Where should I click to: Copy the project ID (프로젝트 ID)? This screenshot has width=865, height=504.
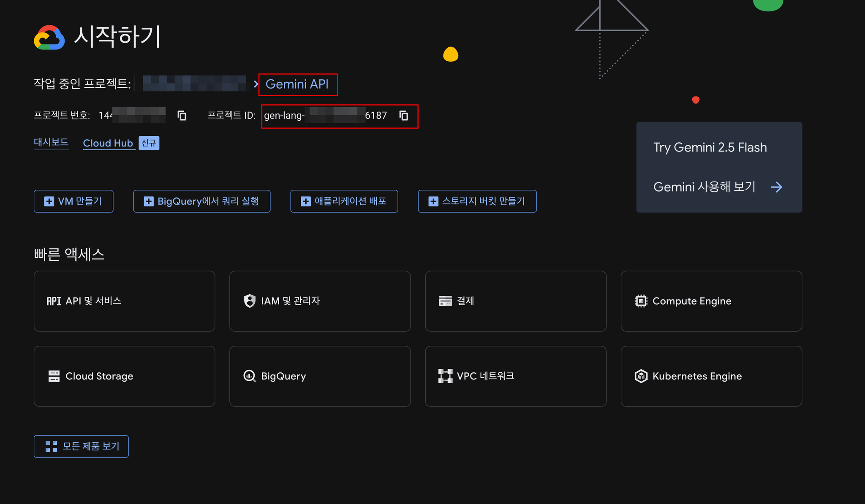coord(404,115)
